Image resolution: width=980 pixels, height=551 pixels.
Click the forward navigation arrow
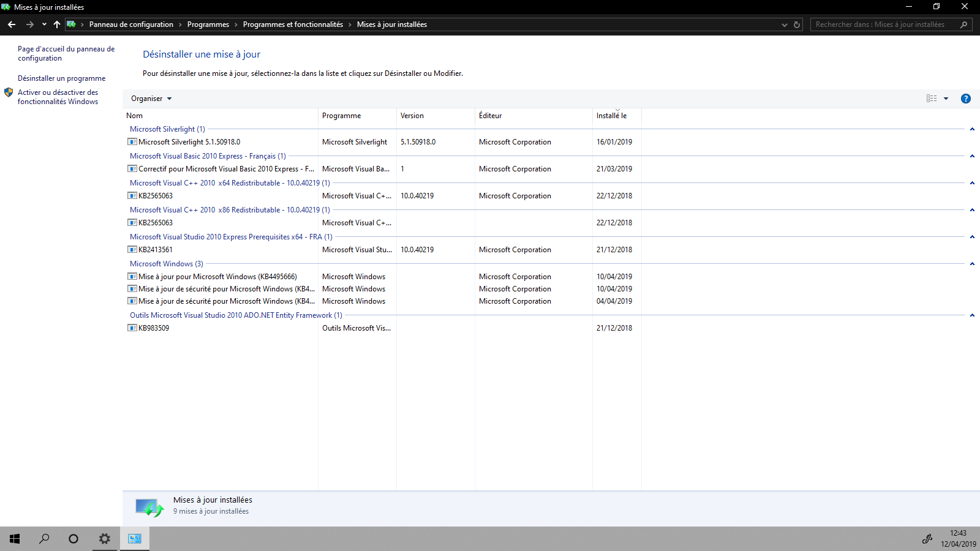(x=29, y=24)
